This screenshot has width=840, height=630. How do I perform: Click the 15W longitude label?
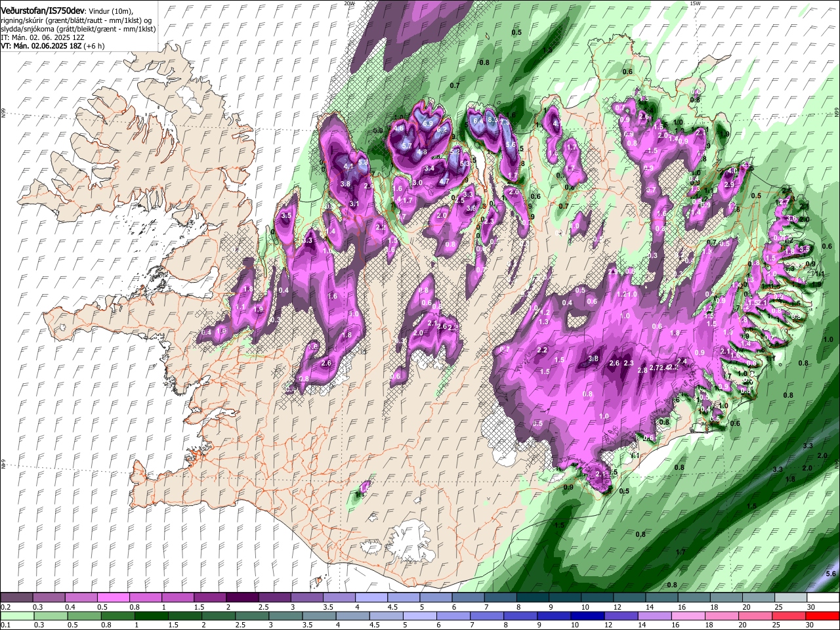(695, 3)
